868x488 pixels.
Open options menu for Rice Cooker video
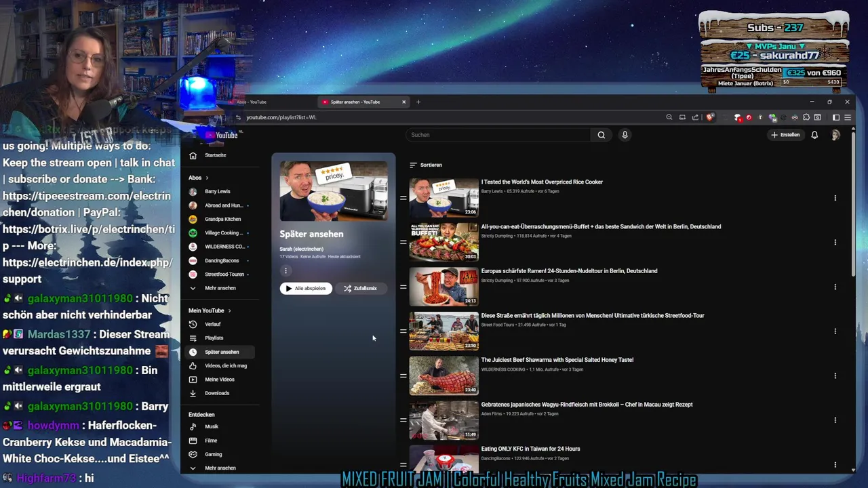[x=835, y=198]
